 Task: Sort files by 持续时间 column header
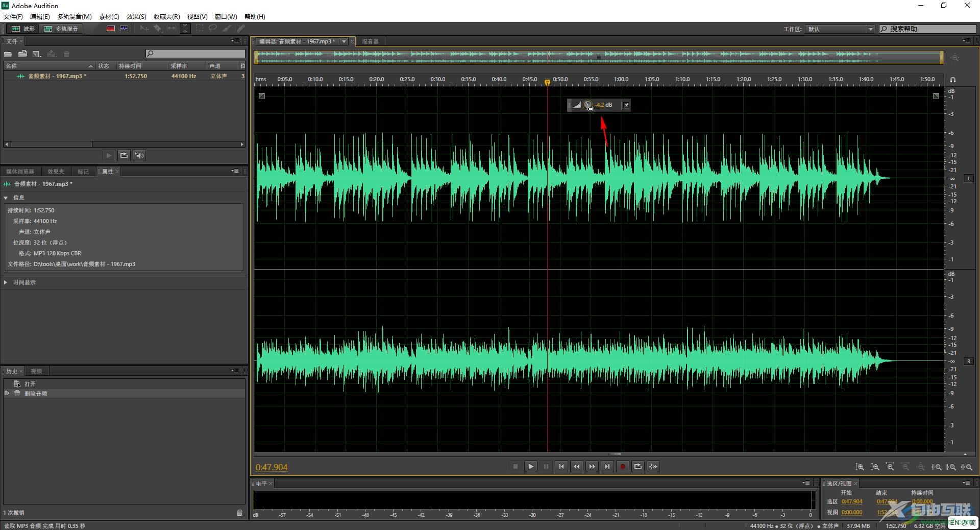coord(142,66)
